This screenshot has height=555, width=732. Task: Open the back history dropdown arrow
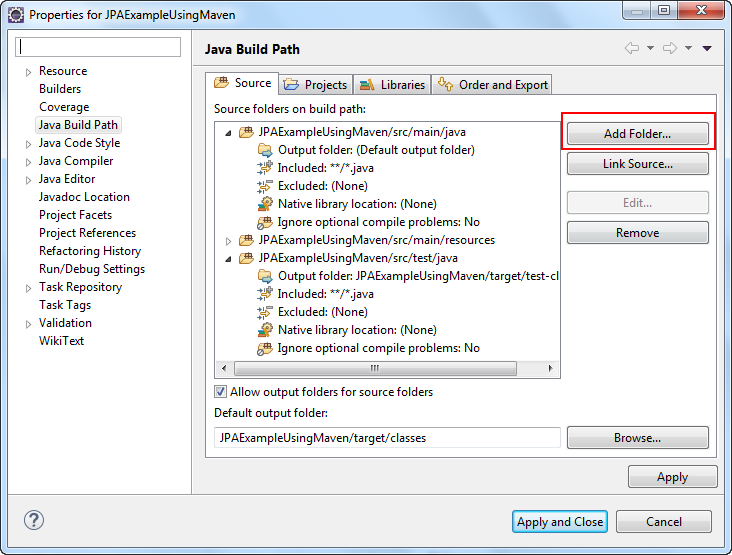point(650,48)
